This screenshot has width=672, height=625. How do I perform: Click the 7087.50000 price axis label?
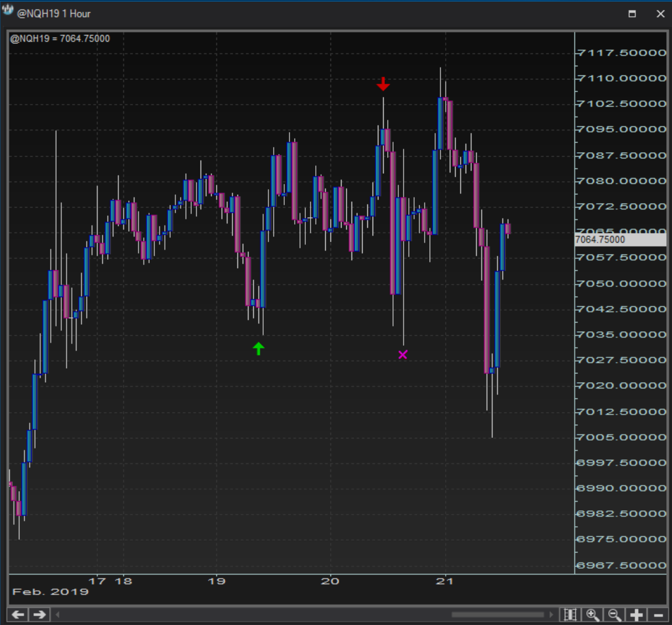click(622, 155)
